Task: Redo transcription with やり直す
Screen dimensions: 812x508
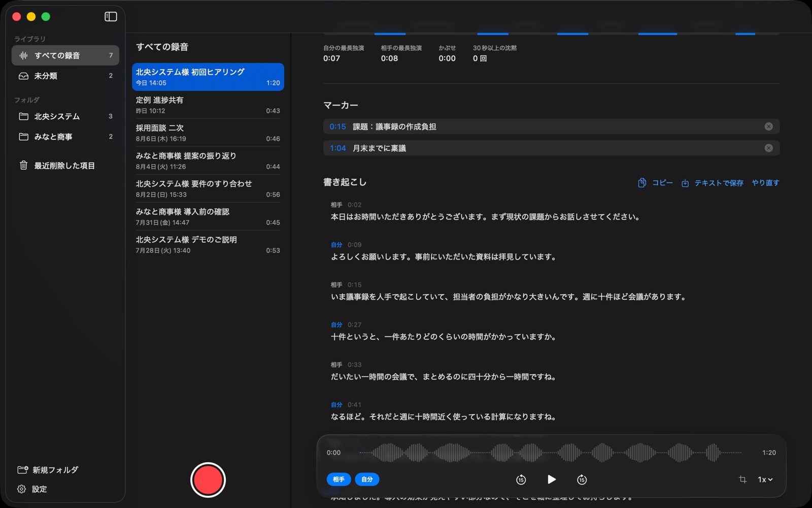Action: tap(765, 183)
